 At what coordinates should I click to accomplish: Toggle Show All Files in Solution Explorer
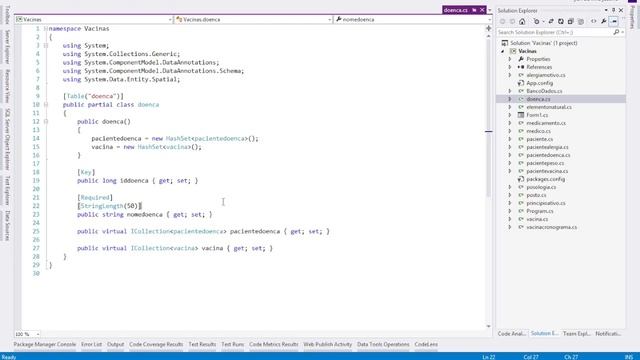point(581,22)
